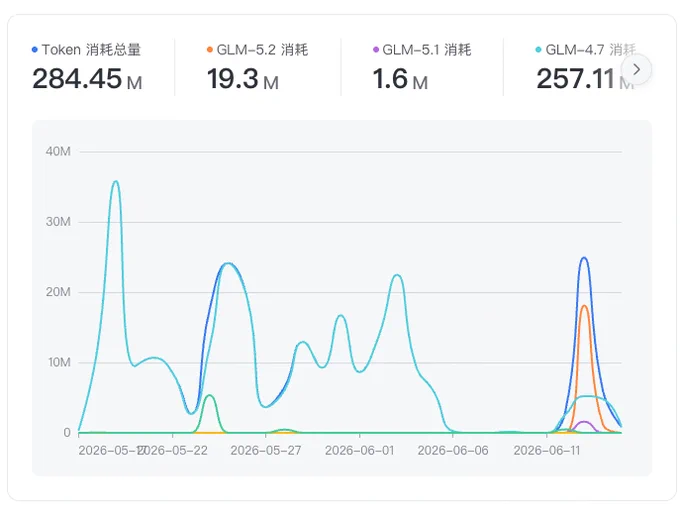680x517 pixels.
Task: Click the 2026-06-11 date label
Action: click(x=547, y=451)
